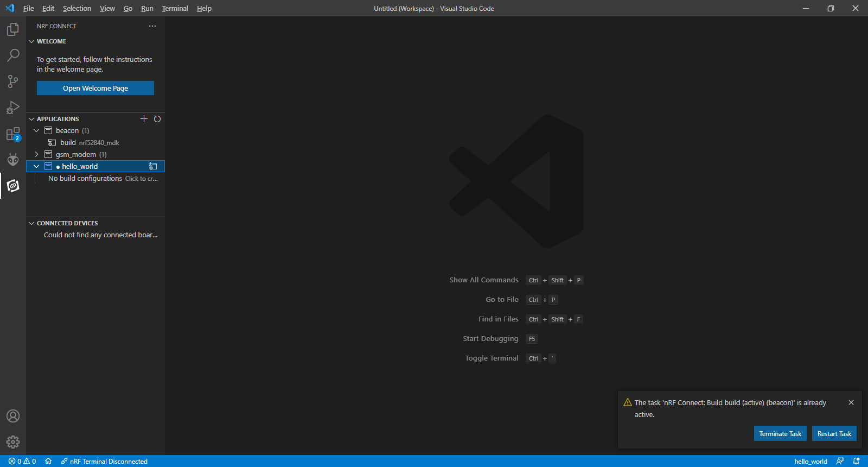Expand the gsm_modem application node

pos(36,155)
